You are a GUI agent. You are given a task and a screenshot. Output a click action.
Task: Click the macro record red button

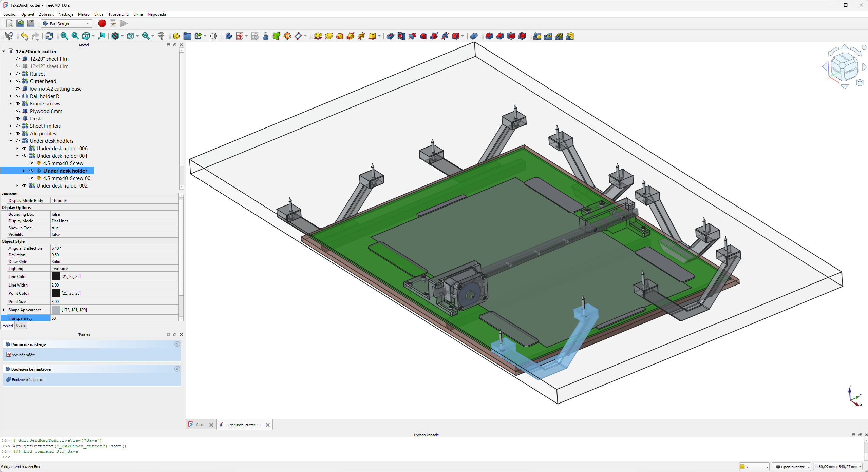[x=102, y=23]
